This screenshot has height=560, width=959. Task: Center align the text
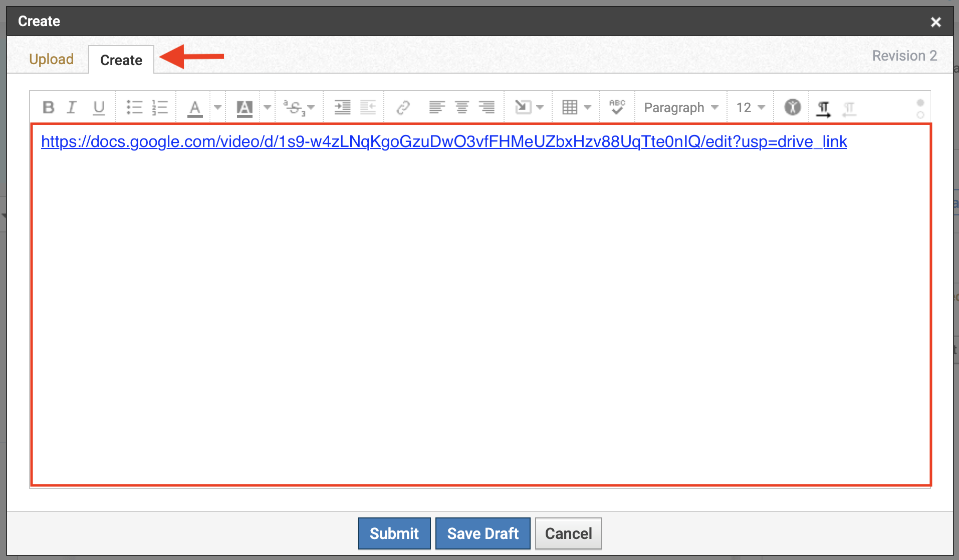point(462,107)
